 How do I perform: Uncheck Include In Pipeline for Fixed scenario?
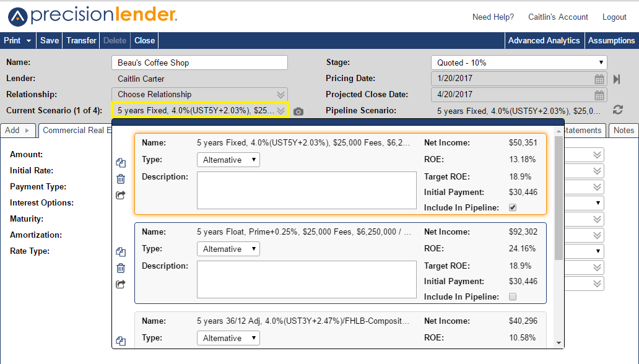coord(513,207)
